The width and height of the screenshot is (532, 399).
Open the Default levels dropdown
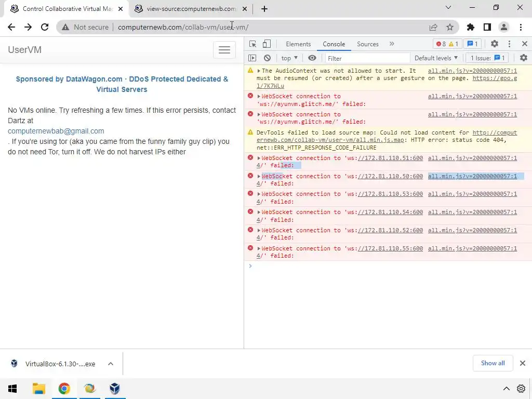[436, 58]
